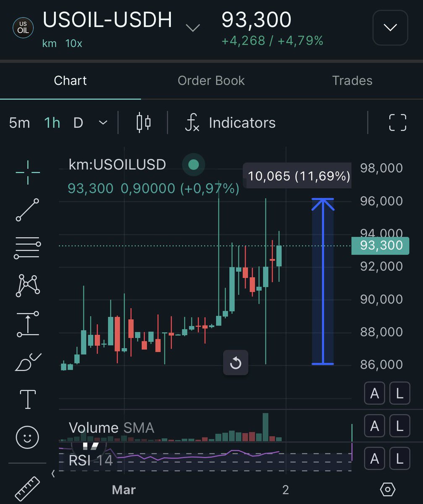
Task: Click the chart reset undo button
Action: point(235,362)
